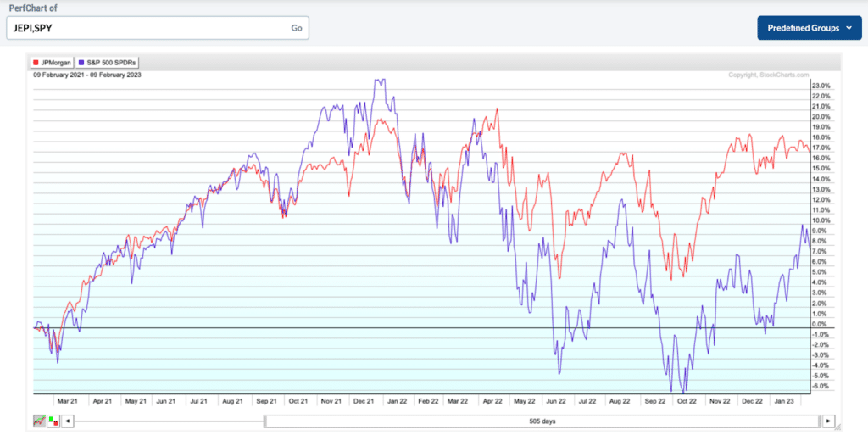868x435 pixels.
Task: Click the 'Oct 22' date axis label
Action: pyautogui.click(x=687, y=401)
